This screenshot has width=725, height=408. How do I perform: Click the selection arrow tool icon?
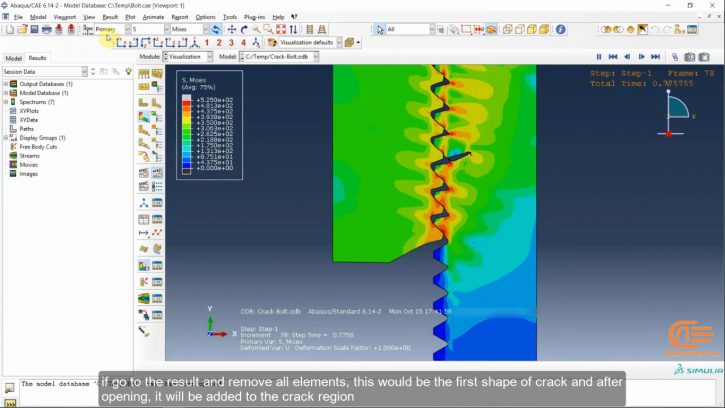[x=380, y=29]
